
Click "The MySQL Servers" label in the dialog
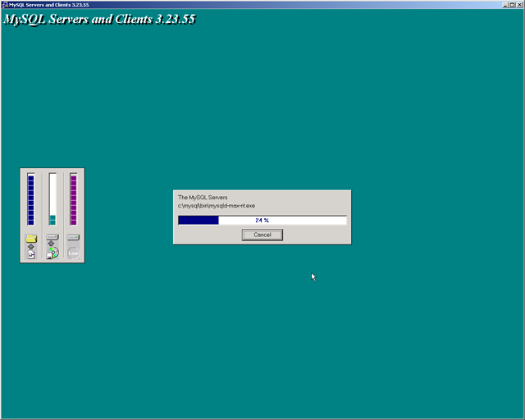pyautogui.click(x=203, y=198)
